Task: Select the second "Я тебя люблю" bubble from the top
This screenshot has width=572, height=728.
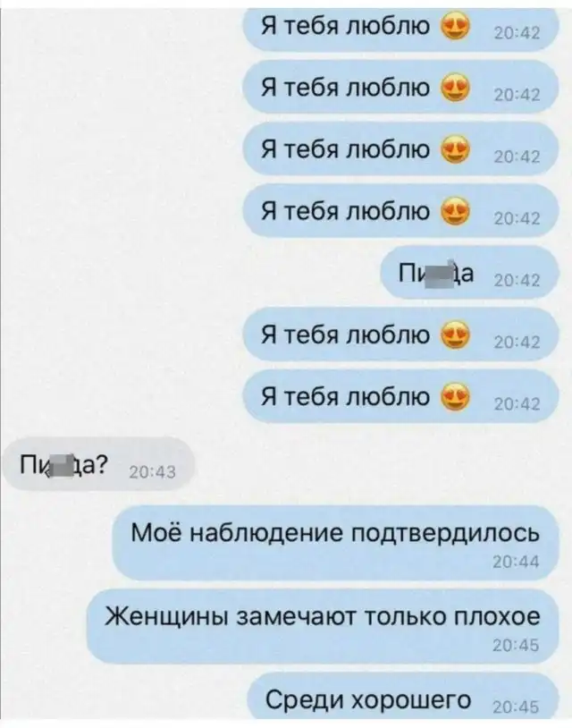Action: pos(400,87)
